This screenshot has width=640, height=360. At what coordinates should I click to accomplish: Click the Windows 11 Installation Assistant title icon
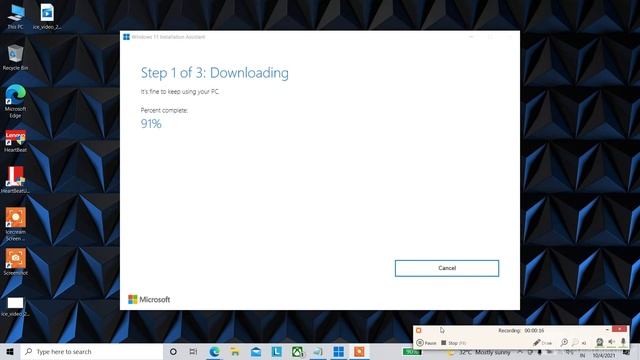coord(127,37)
